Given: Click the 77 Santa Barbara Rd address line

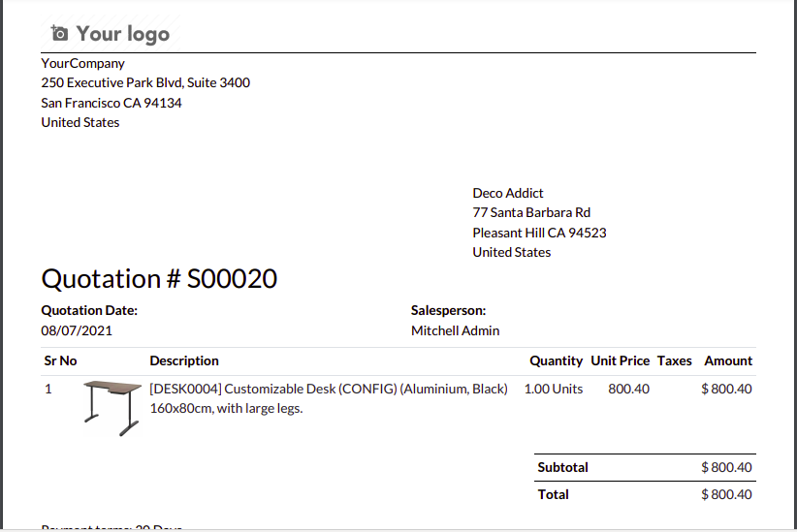Looking at the screenshot, I should 531,212.
